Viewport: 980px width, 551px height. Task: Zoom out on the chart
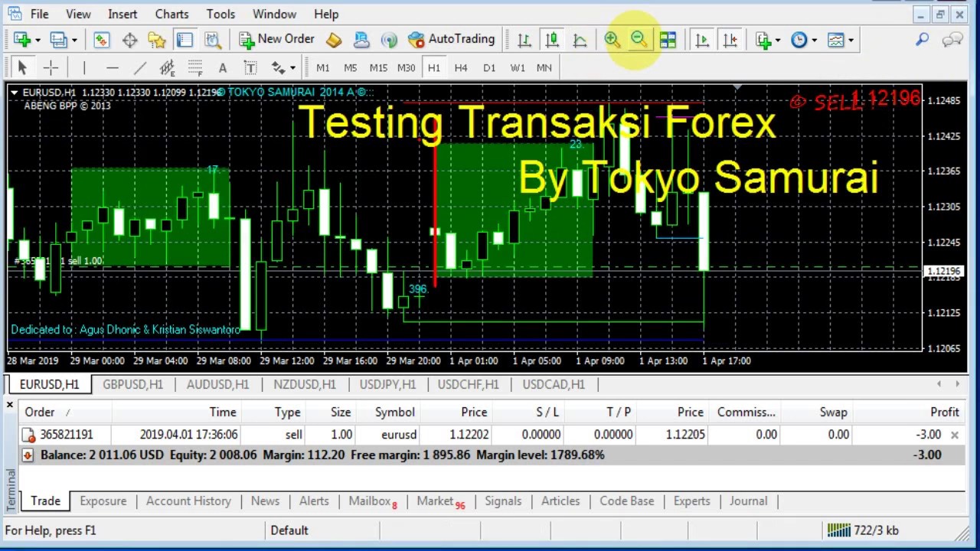(x=639, y=40)
